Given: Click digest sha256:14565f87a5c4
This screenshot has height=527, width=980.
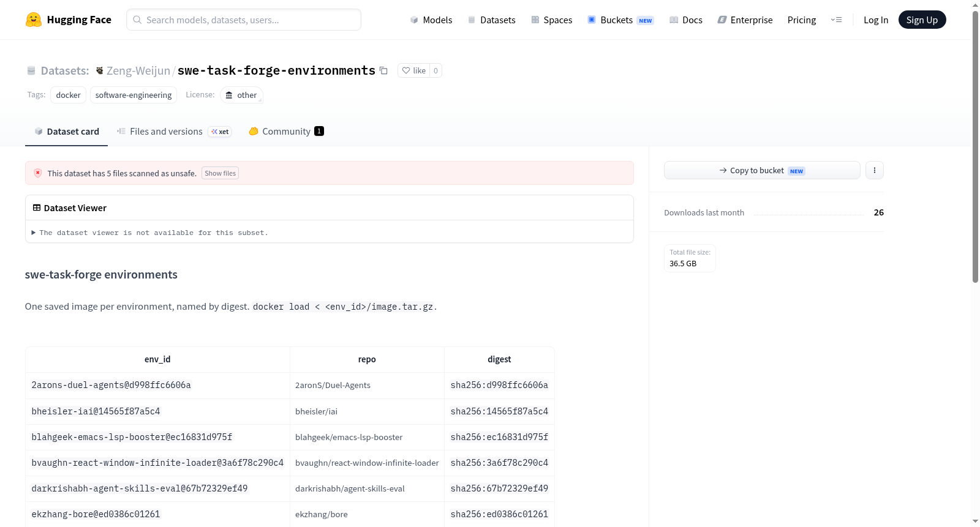Looking at the screenshot, I should click(x=499, y=411).
